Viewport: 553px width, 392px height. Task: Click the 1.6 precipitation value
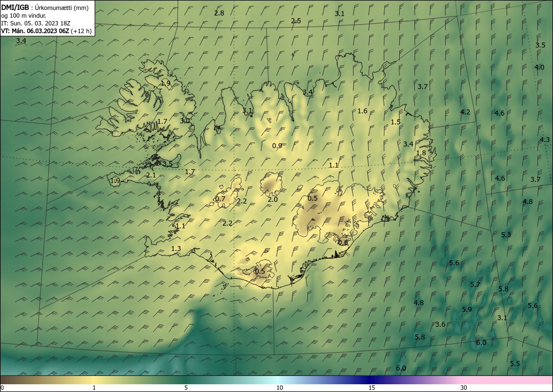(x=362, y=111)
